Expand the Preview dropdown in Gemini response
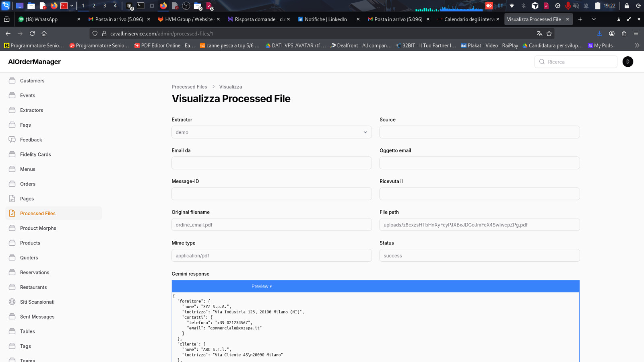The image size is (644, 362). click(x=262, y=286)
